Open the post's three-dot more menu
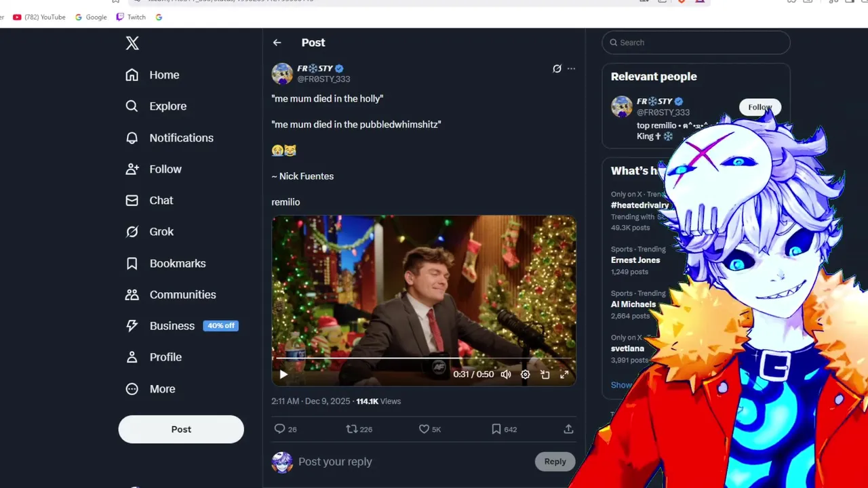Image resolution: width=868 pixels, height=488 pixels. [571, 68]
